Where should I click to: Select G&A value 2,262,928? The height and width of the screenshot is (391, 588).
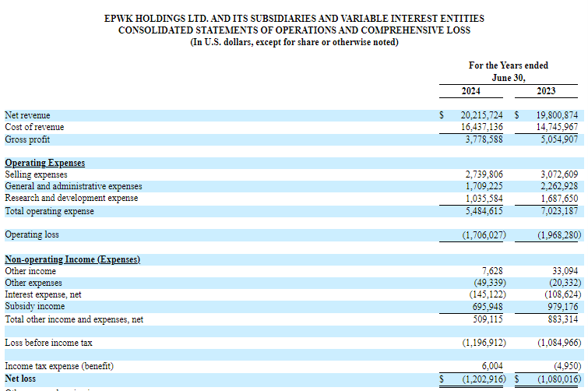(559, 186)
